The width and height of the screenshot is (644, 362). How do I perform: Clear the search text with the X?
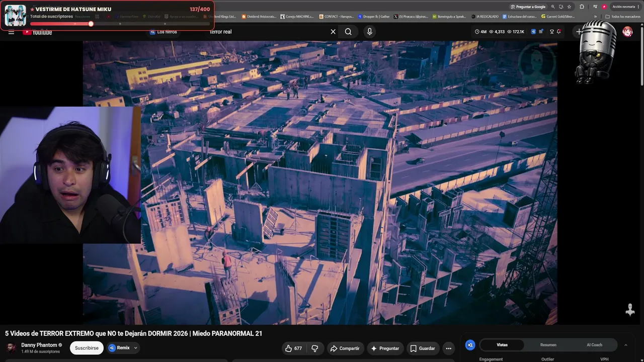[333, 32]
